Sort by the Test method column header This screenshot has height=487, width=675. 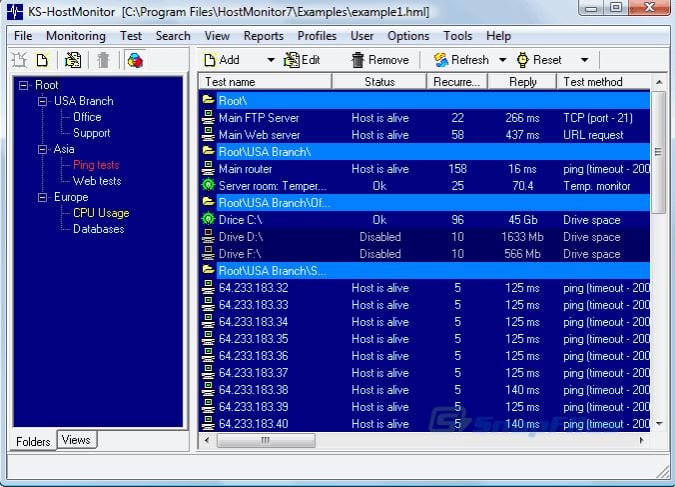pyautogui.click(x=604, y=81)
